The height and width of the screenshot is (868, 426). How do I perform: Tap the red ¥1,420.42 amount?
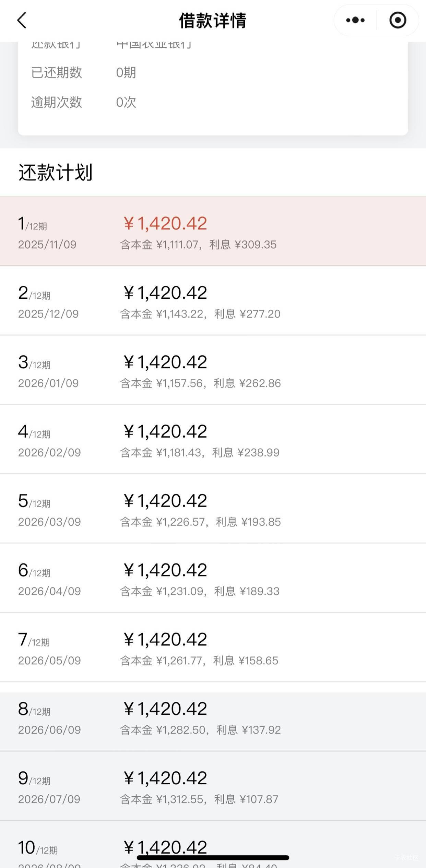coord(165,224)
